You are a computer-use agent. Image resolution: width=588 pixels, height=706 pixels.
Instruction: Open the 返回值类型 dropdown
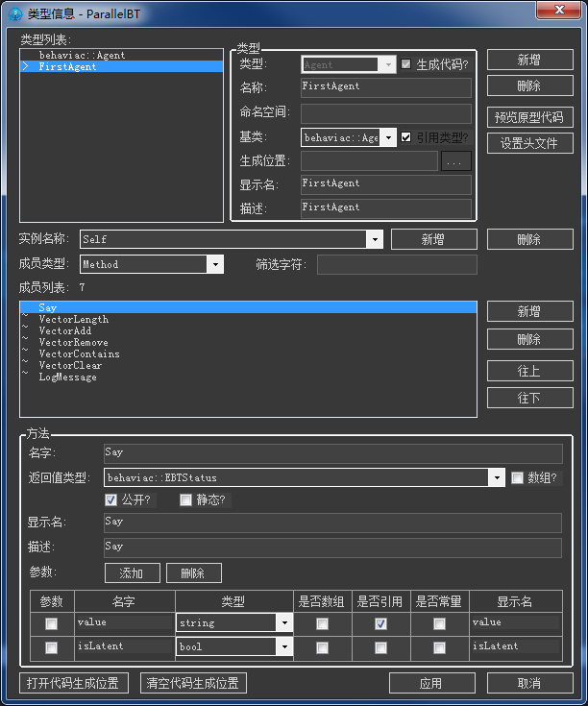496,477
